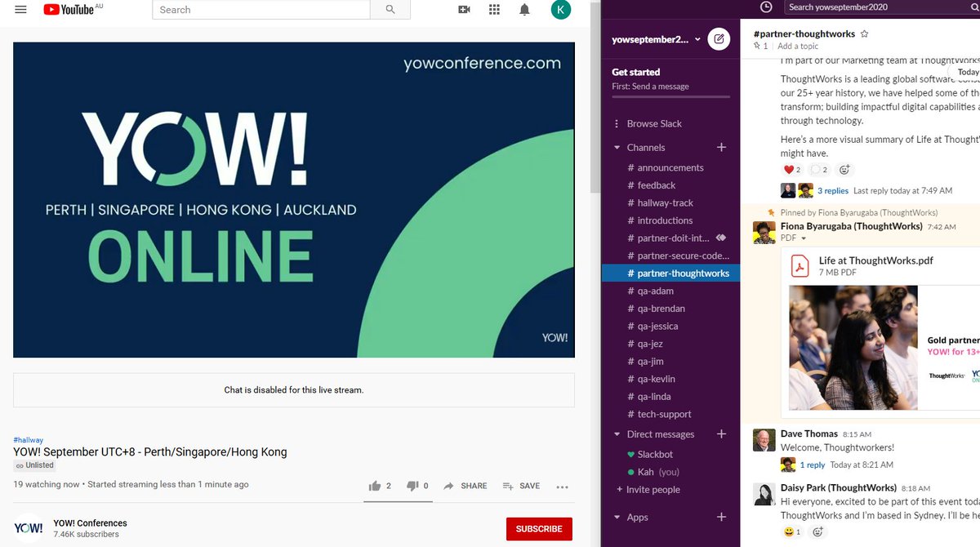Image resolution: width=980 pixels, height=547 pixels.
Task: Collapse the Apps section
Action: (x=617, y=518)
